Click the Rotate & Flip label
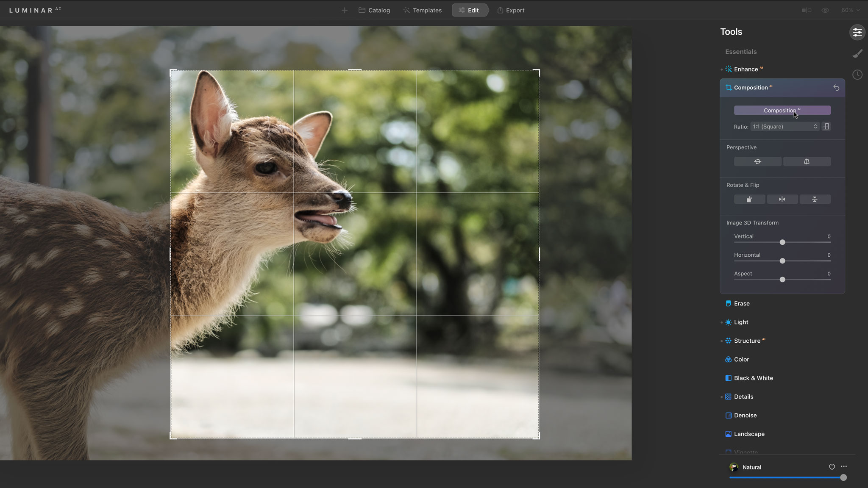The image size is (868, 488). pyautogui.click(x=743, y=185)
